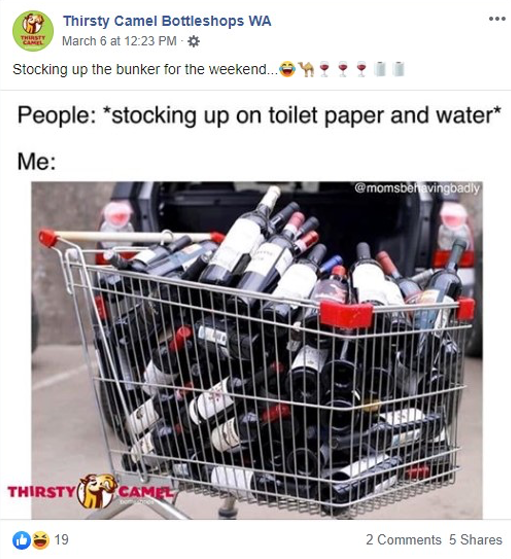511x559 pixels.
Task: Click the laughing-crying emoji in caption
Action: (287, 69)
